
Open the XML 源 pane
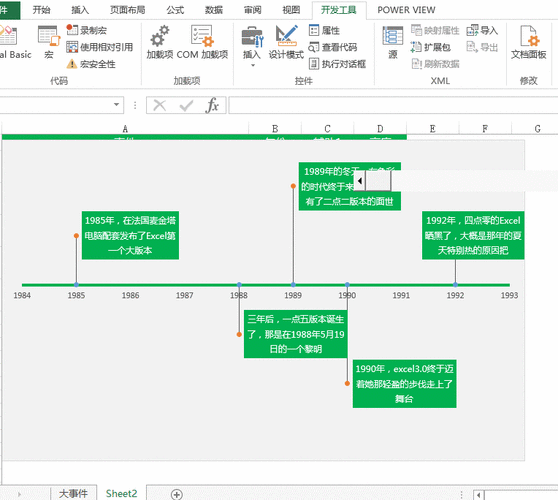pos(393,42)
